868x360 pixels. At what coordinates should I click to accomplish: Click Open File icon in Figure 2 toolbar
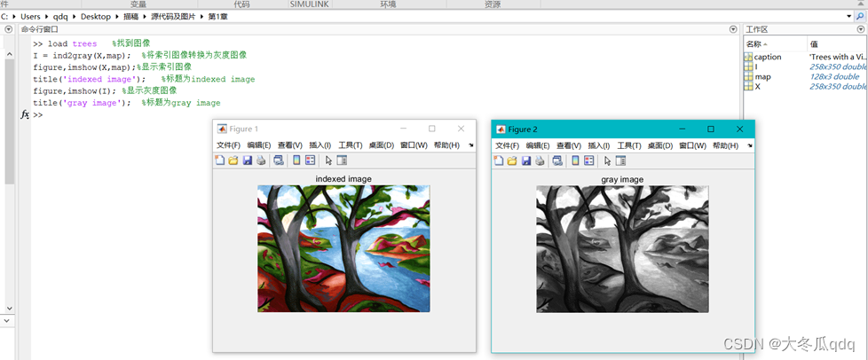coord(512,160)
